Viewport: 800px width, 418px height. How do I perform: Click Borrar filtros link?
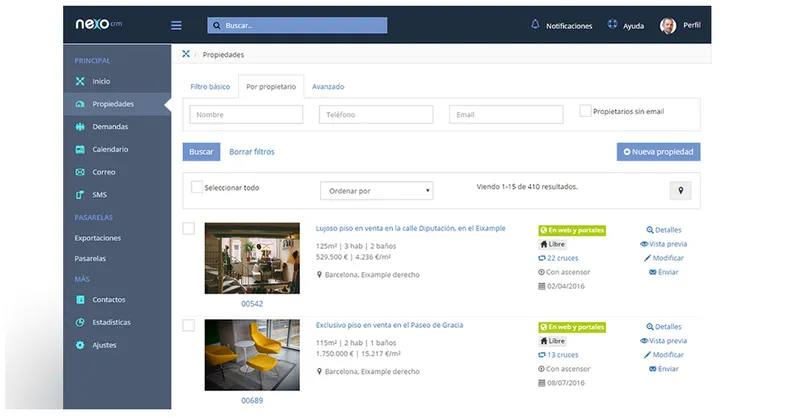pos(252,152)
